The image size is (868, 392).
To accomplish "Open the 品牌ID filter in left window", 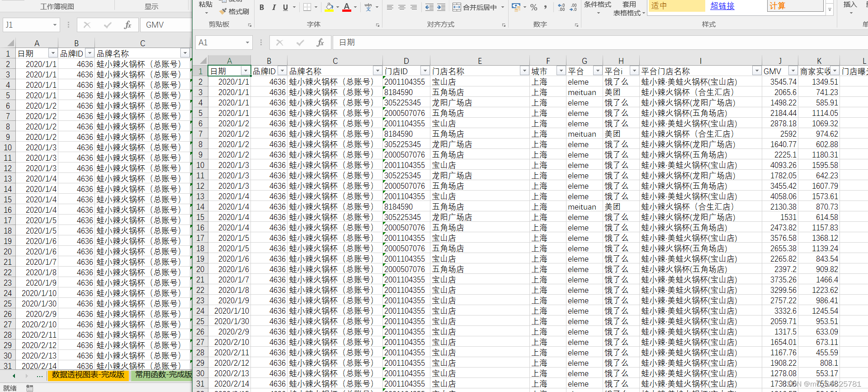I will click(x=90, y=53).
